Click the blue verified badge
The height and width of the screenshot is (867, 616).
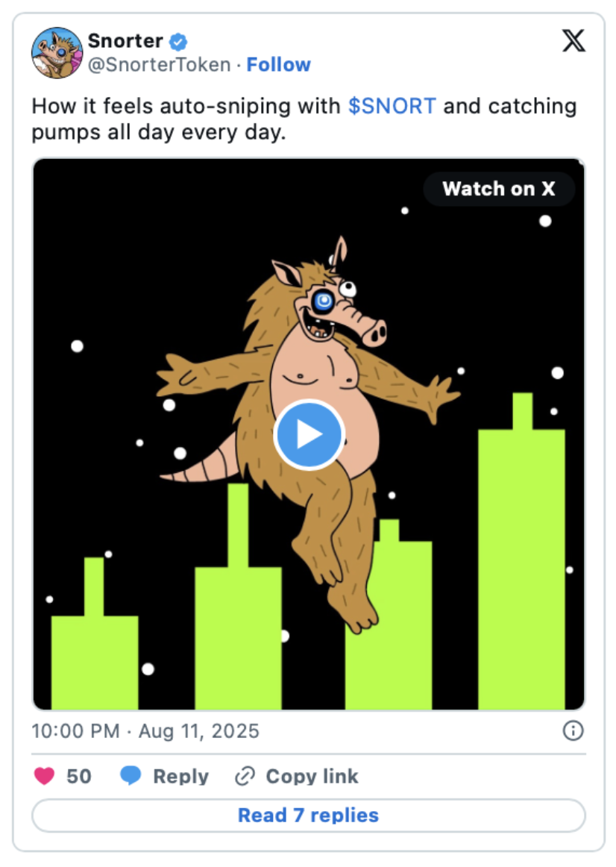(x=178, y=42)
